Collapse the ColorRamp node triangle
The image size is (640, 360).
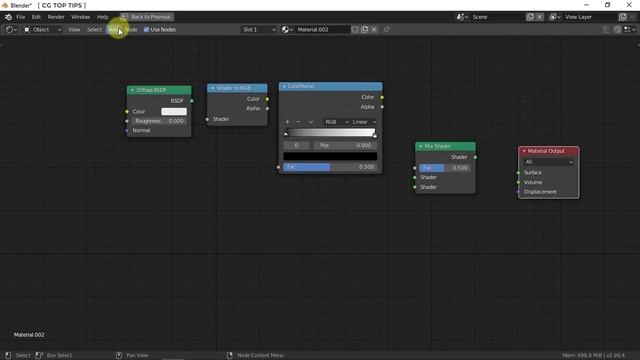pyautogui.click(x=284, y=87)
